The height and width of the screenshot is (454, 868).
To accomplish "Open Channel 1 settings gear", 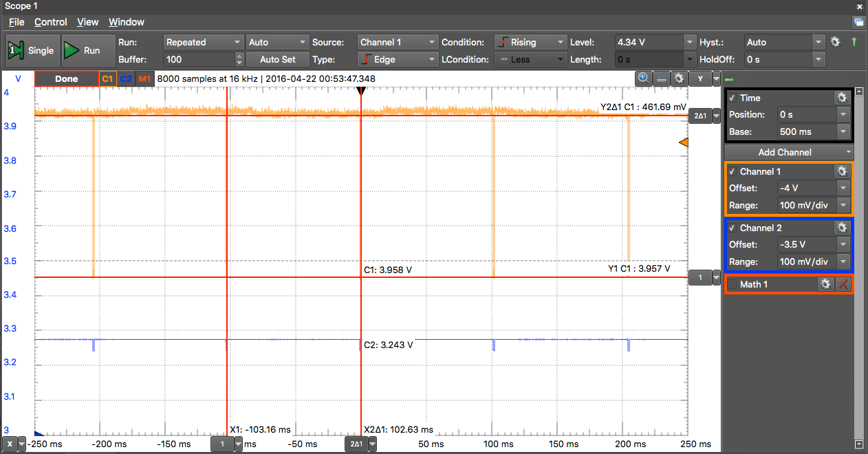I will pos(840,171).
